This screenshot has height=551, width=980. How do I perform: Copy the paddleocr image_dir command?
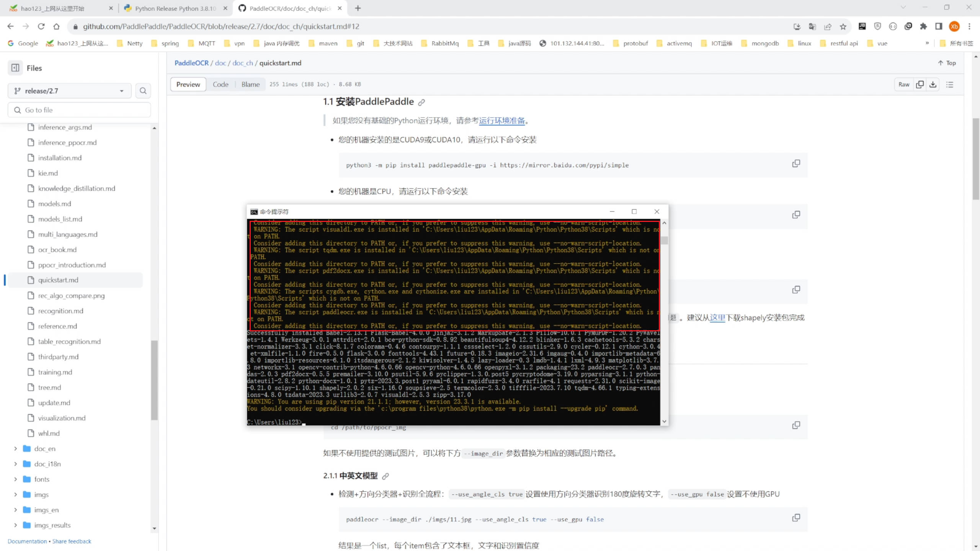coord(796,518)
